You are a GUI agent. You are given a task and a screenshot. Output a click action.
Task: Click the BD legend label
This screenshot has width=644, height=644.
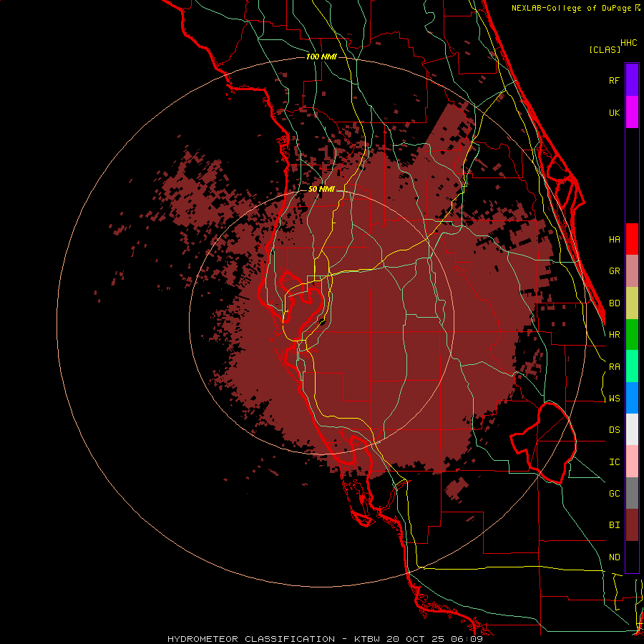614,303
